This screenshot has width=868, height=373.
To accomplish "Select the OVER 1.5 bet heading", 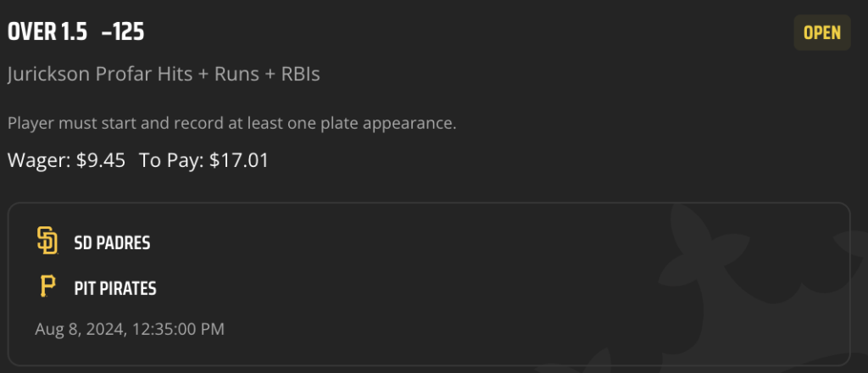I will (47, 32).
